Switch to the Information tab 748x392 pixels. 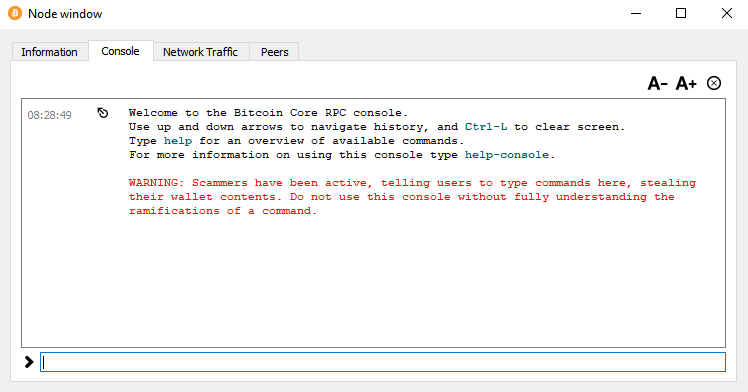(49, 52)
